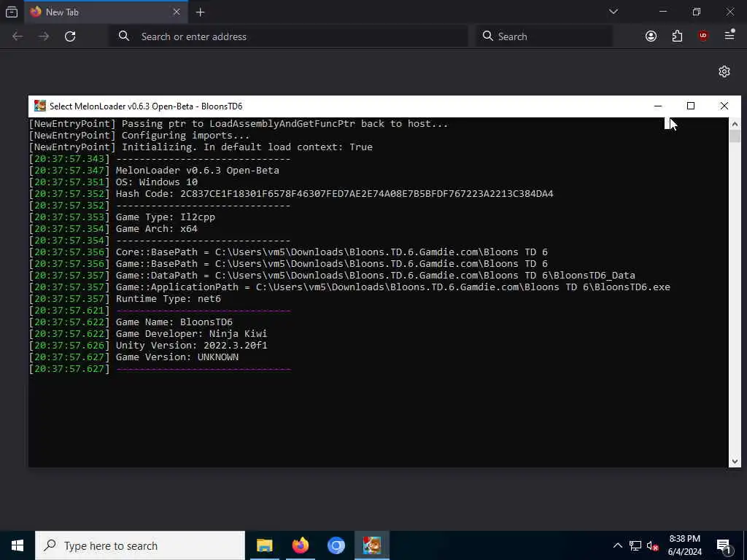Open the Extensions puzzle icon
Viewport: 747px width, 560px height.
pyautogui.click(x=677, y=36)
